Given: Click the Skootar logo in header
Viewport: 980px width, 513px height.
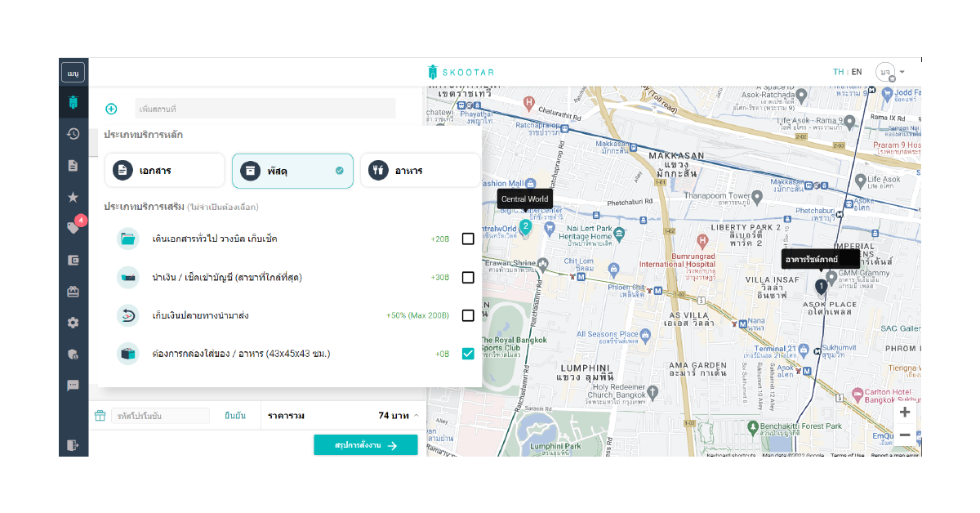Looking at the screenshot, I should pyautogui.click(x=461, y=72).
